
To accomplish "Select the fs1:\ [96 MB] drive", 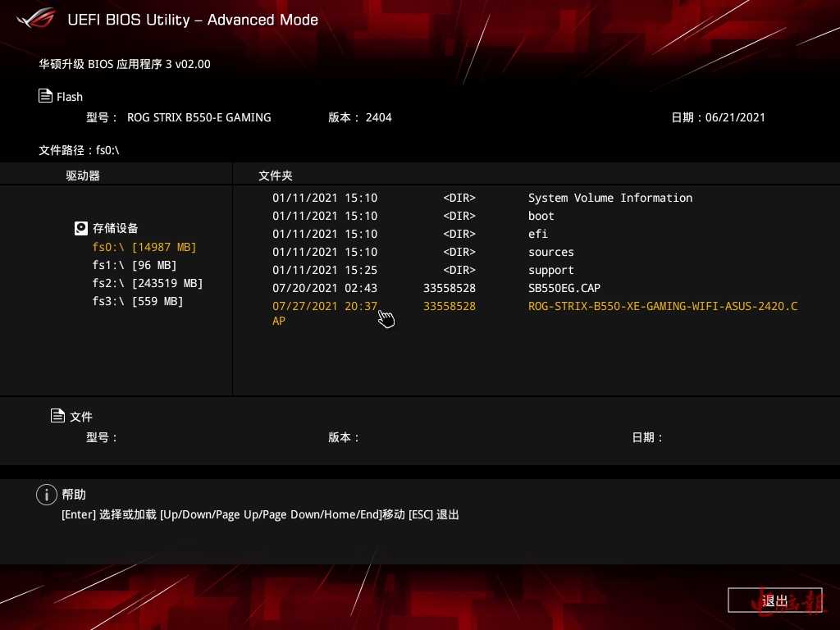I will click(x=135, y=265).
